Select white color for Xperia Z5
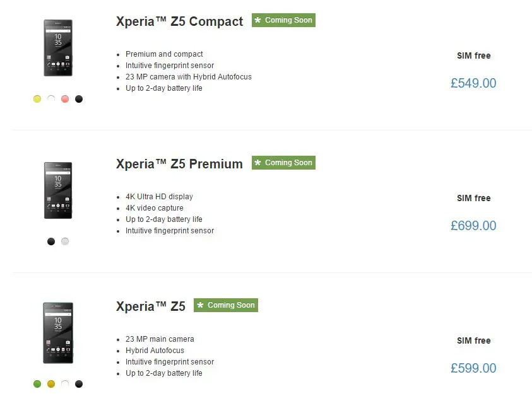The height and width of the screenshot is (413, 532). [65, 384]
